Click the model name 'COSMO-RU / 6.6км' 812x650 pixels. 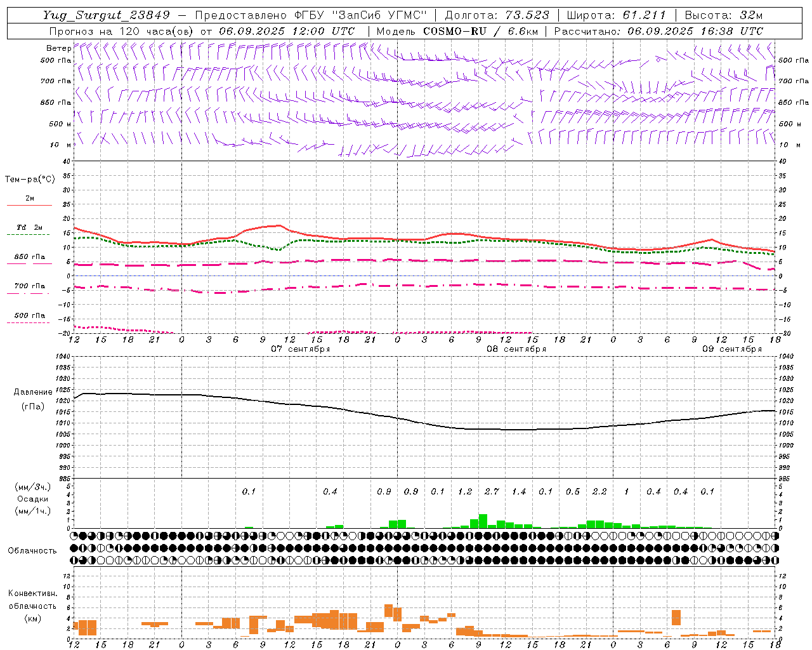[x=480, y=31]
